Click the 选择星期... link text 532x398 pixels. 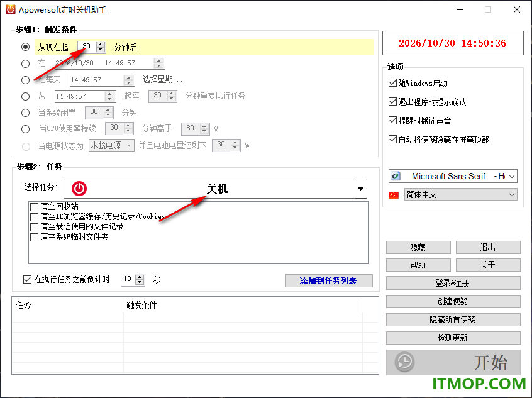tap(162, 80)
